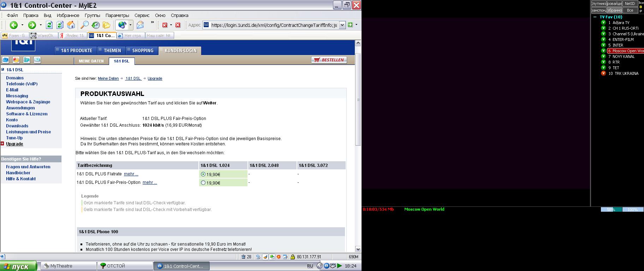
Task: Click the question mark help icon
Action: coord(37,60)
